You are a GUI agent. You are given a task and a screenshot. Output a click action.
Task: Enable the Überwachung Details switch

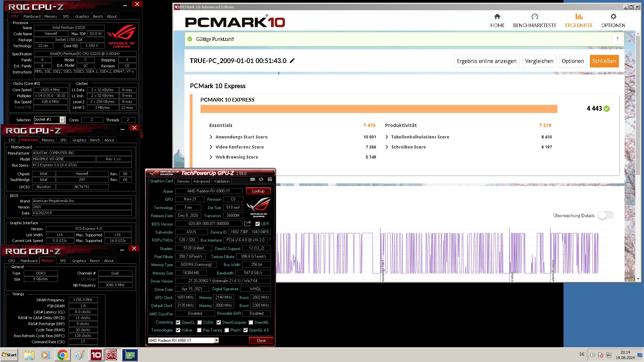pyautogui.click(x=605, y=216)
